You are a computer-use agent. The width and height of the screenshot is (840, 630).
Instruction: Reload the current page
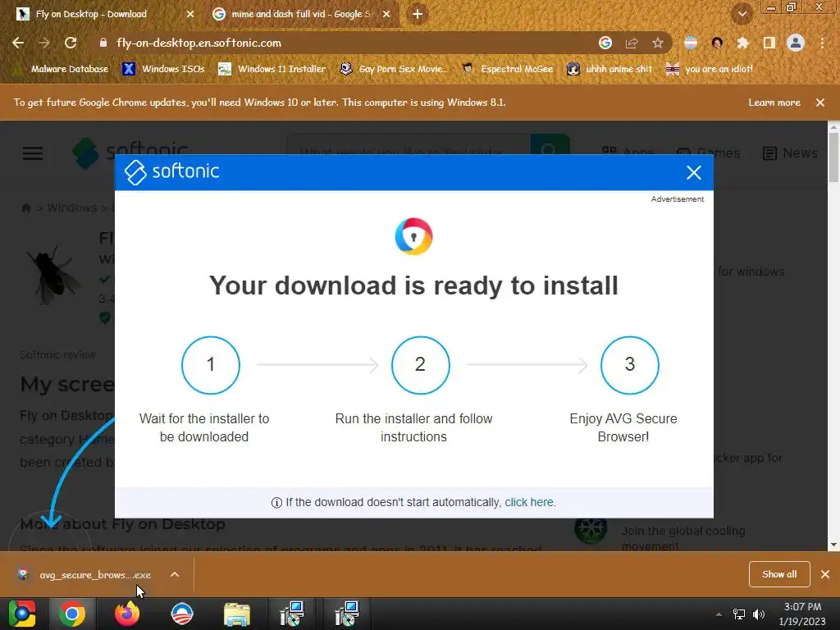coord(71,43)
